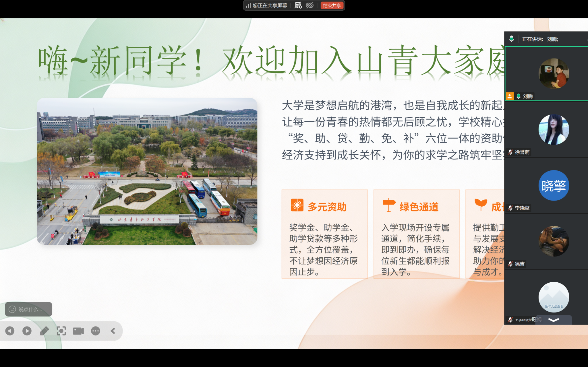Open the more options ellipsis menu
The height and width of the screenshot is (367, 588).
pyautogui.click(x=96, y=331)
